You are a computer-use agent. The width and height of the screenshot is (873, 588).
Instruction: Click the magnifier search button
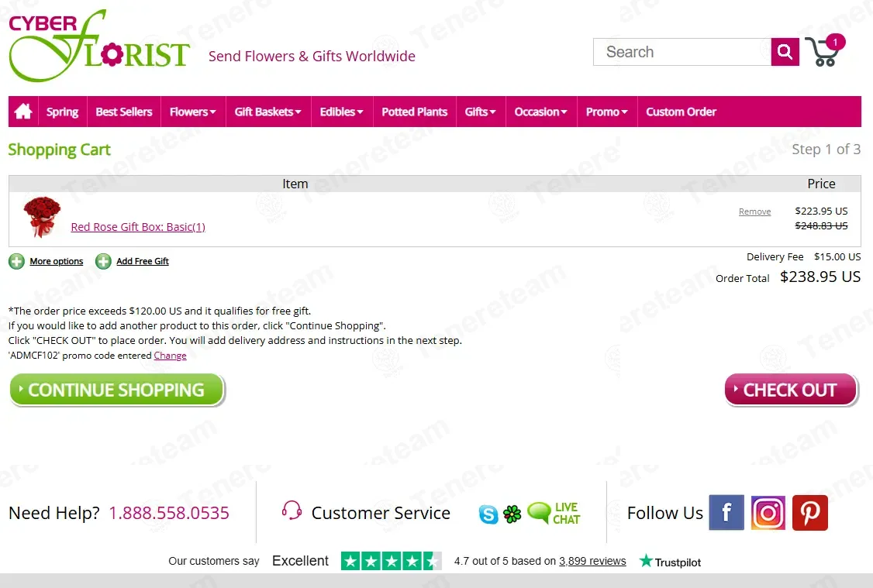(x=785, y=52)
